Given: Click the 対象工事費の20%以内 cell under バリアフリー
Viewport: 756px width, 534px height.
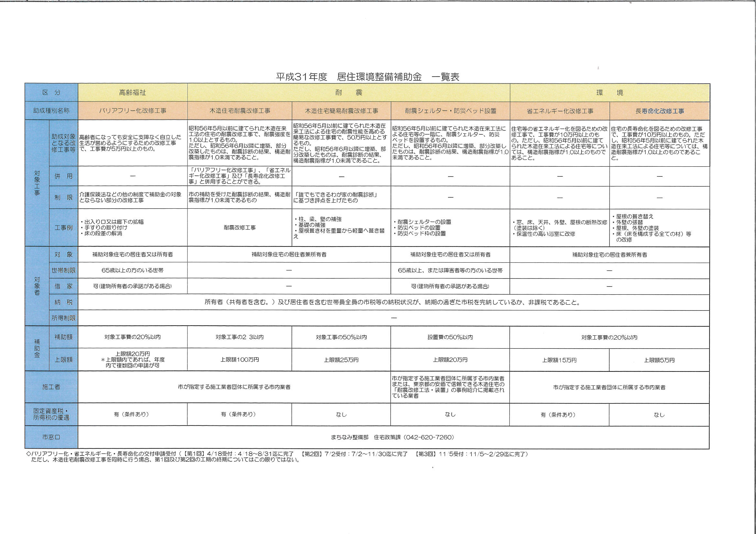Looking at the screenshot, I should click(x=132, y=337).
